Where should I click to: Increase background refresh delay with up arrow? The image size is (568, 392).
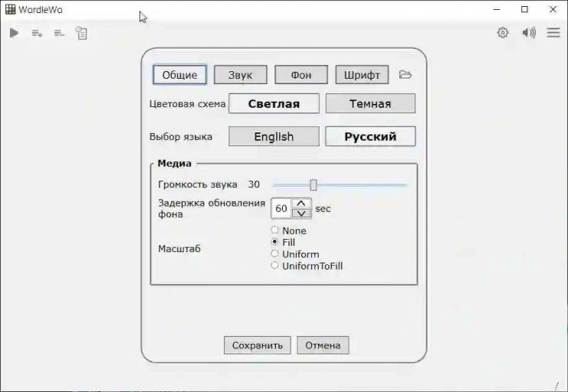pyautogui.click(x=301, y=204)
